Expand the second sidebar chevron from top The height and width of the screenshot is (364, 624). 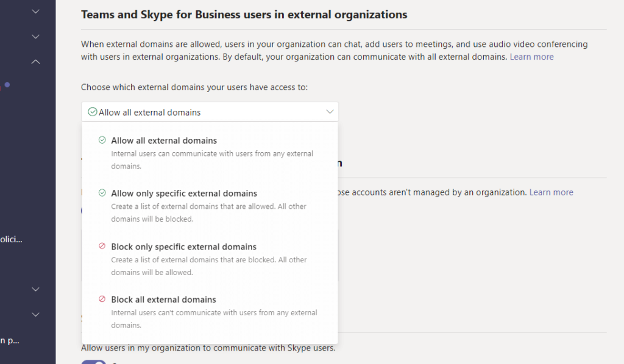(x=35, y=37)
